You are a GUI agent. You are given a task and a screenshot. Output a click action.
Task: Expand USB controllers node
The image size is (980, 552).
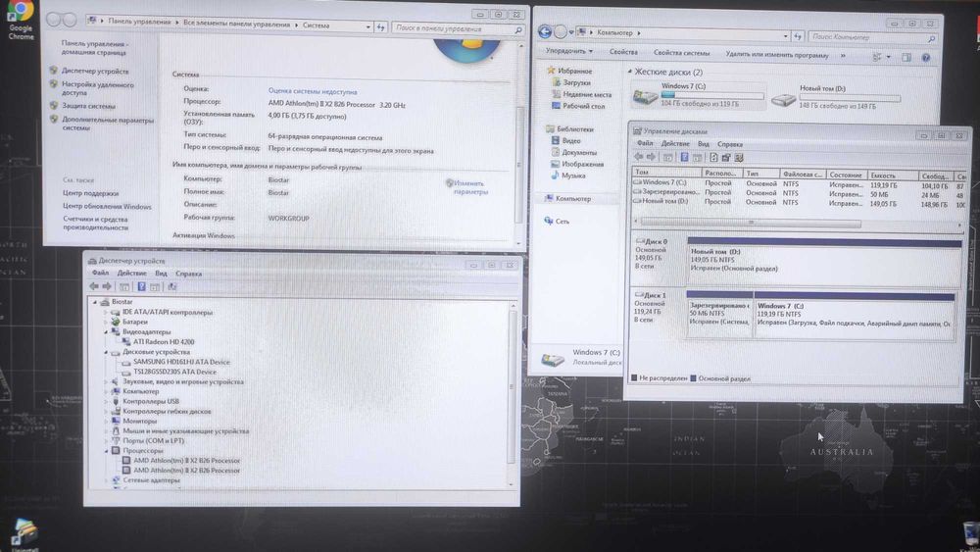(106, 401)
